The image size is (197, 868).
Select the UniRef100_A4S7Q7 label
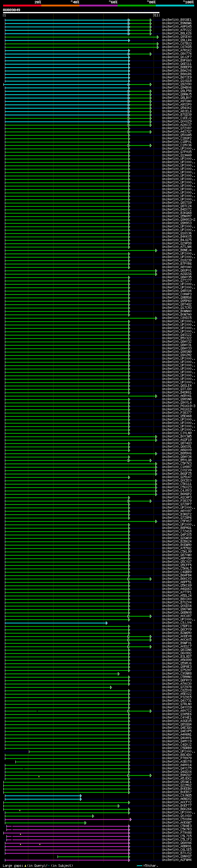click(x=177, y=131)
